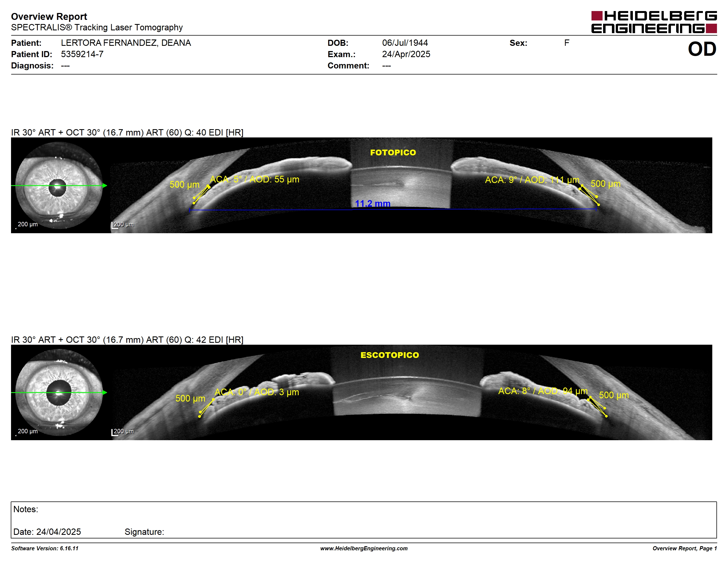Viewport: 728px width, 563px height.
Task: Click the www.HeidelbergEngineering.com link
Action: pyautogui.click(x=364, y=548)
